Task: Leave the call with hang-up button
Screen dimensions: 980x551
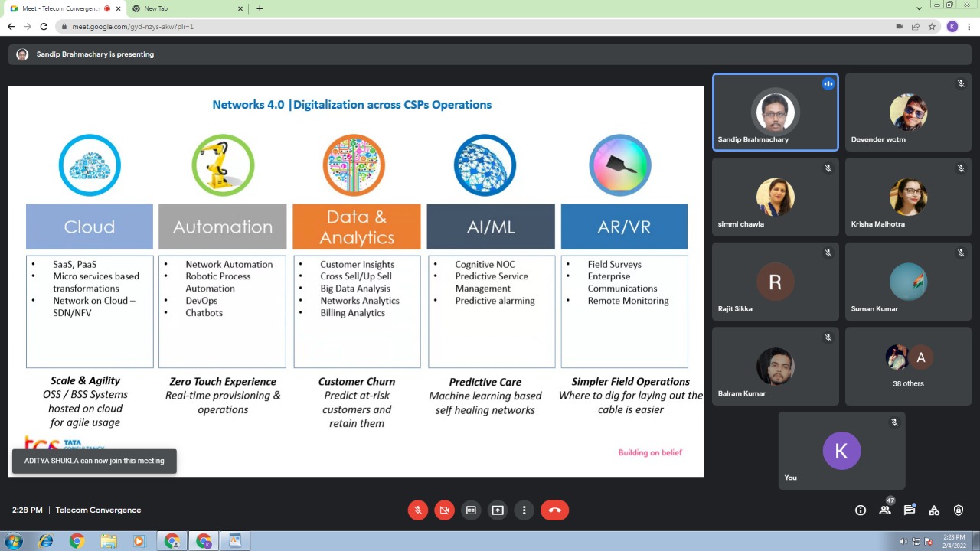Action: [x=554, y=510]
